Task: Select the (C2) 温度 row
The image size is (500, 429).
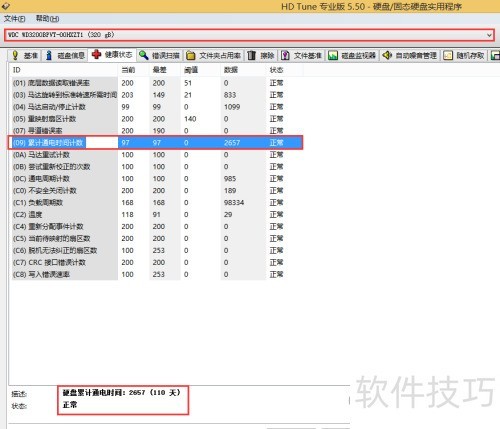Action: coord(156,215)
